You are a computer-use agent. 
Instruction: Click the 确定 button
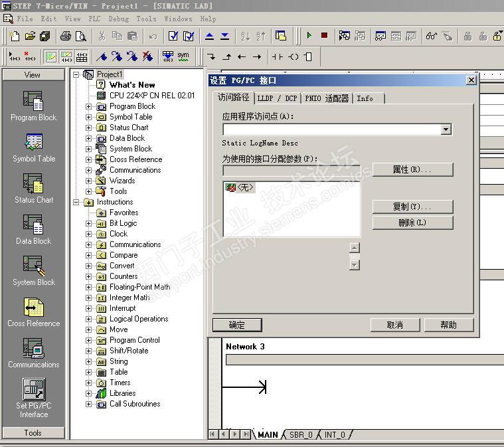(237, 325)
